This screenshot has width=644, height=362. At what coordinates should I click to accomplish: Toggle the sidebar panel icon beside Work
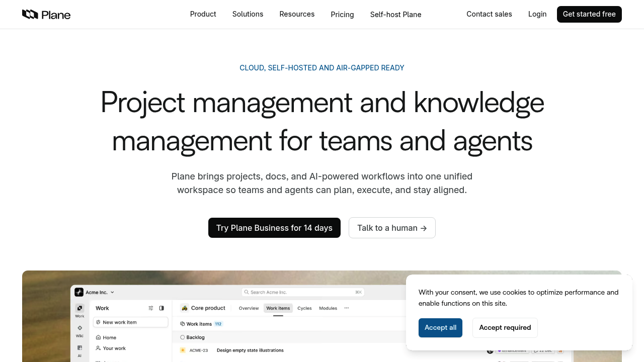tap(162, 308)
